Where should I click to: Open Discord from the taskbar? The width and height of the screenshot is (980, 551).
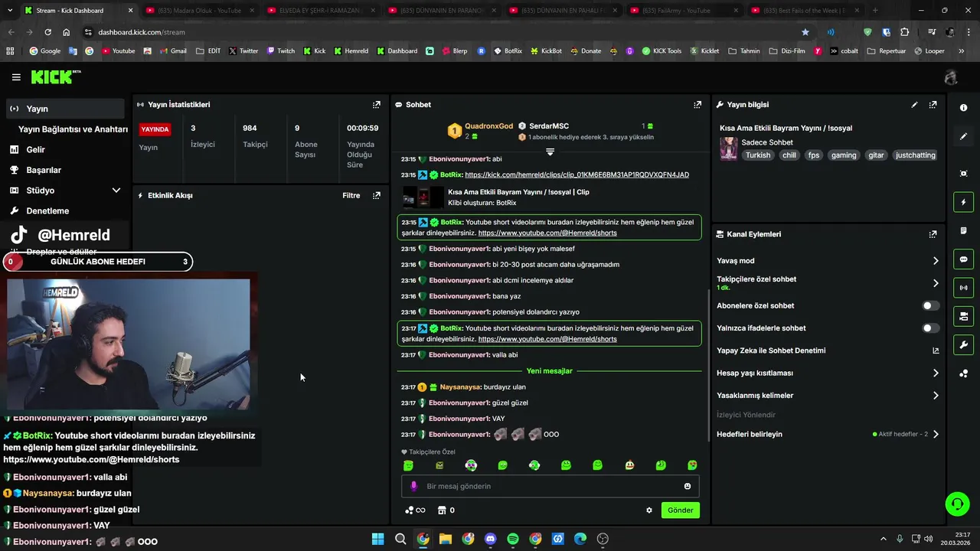[x=491, y=539]
